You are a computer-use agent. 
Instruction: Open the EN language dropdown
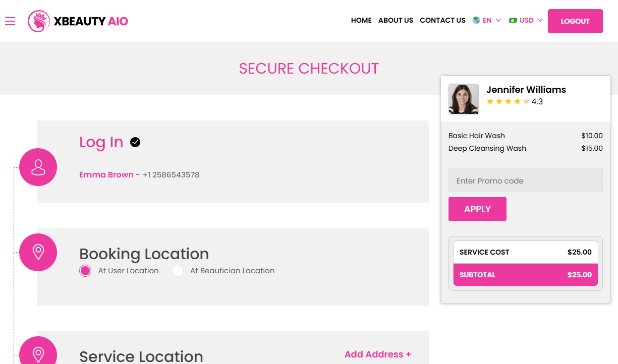click(x=487, y=20)
